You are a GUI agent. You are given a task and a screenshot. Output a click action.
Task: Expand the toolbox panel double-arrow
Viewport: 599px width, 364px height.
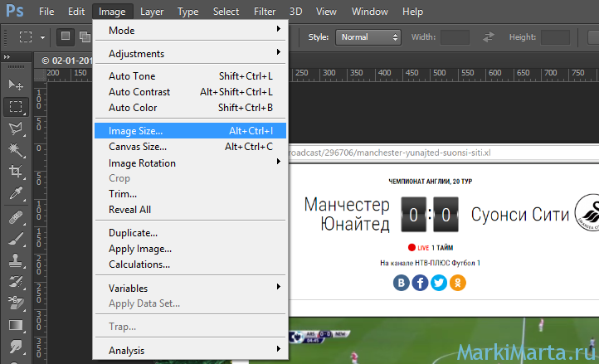pos(7,57)
